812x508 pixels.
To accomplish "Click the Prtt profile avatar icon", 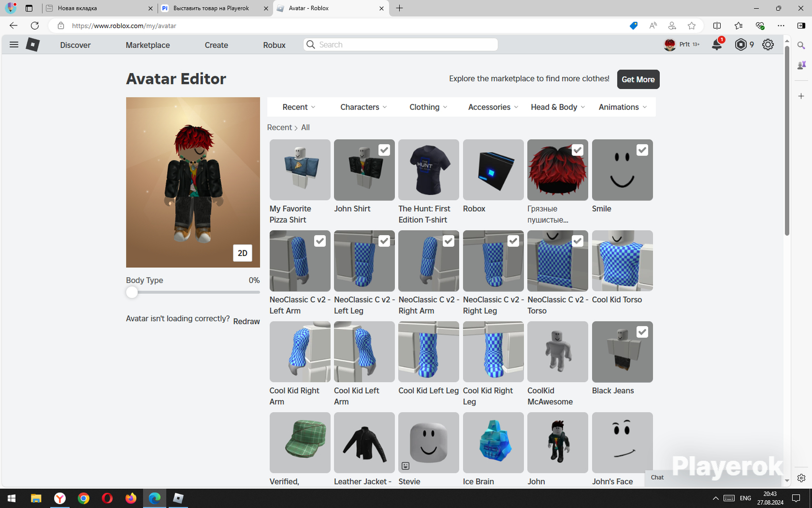I will 670,45.
